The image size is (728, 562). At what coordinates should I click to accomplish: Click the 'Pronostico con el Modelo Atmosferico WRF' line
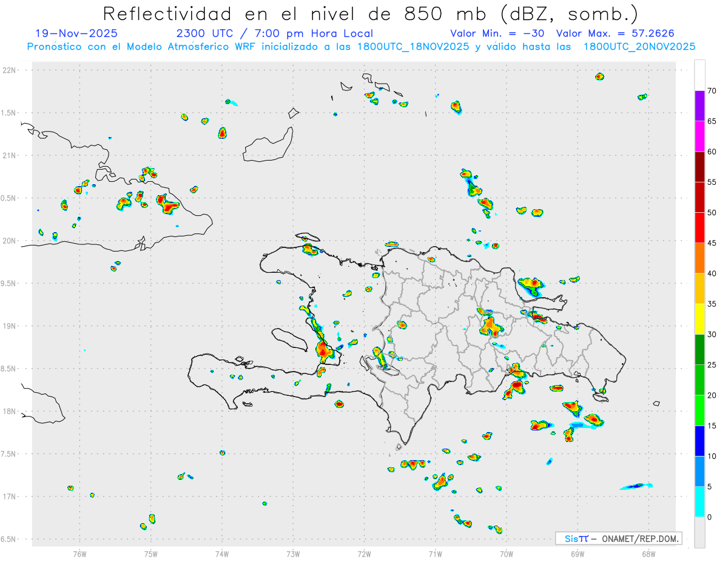[362, 47]
